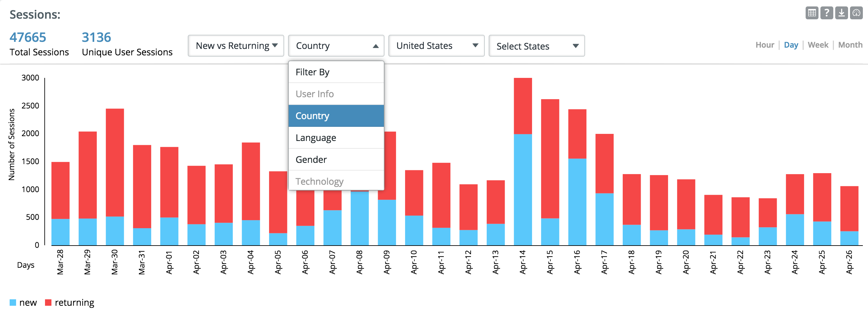Switch to Hour granularity

(x=764, y=45)
